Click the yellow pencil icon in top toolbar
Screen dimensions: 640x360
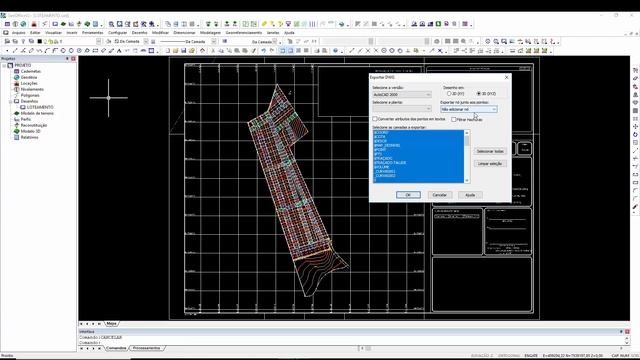point(264,24)
